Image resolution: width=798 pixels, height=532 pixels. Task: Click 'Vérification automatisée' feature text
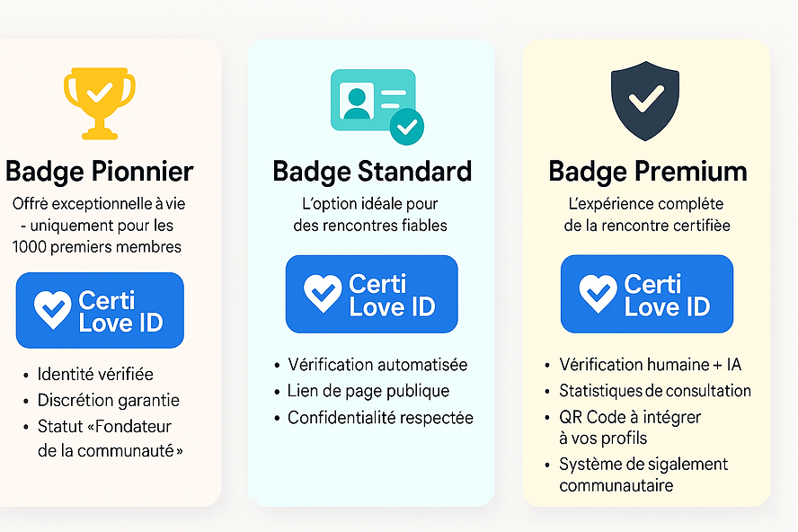click(377, 365)
